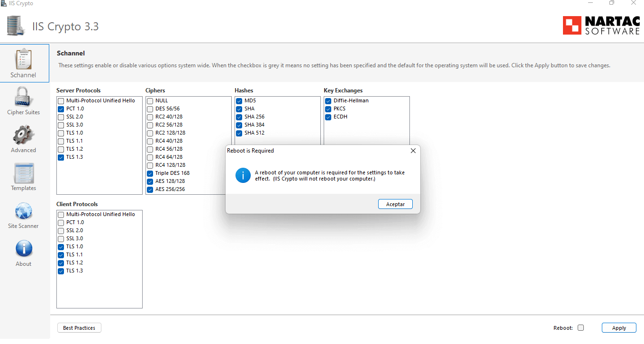Uncheck the SHA hash
The width and height of the screenshot is (644, 344).
(239, 109)
